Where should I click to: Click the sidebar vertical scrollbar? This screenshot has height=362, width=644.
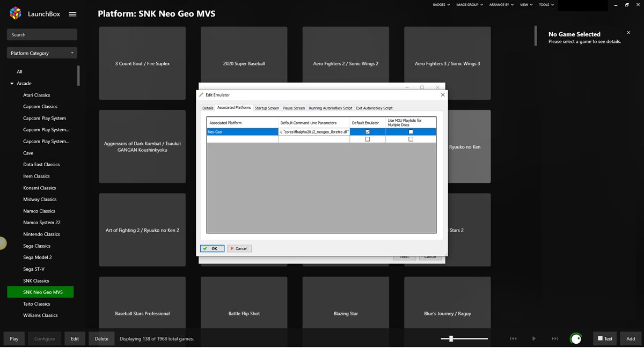(x=78, y=76)
